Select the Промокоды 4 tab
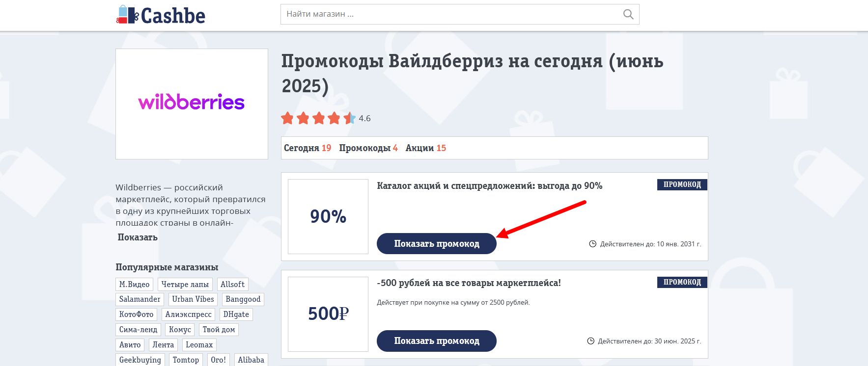868x366 pixels. tap(368, 148)
